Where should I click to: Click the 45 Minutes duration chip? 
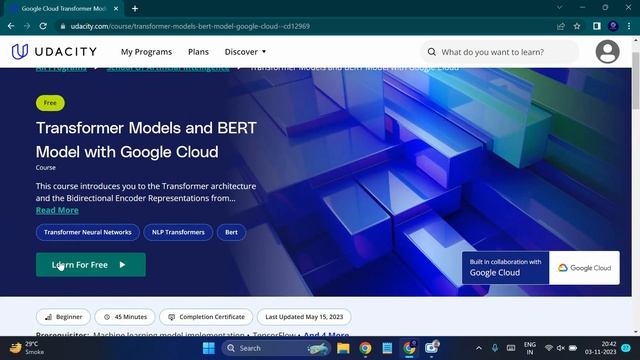(125, 317)
